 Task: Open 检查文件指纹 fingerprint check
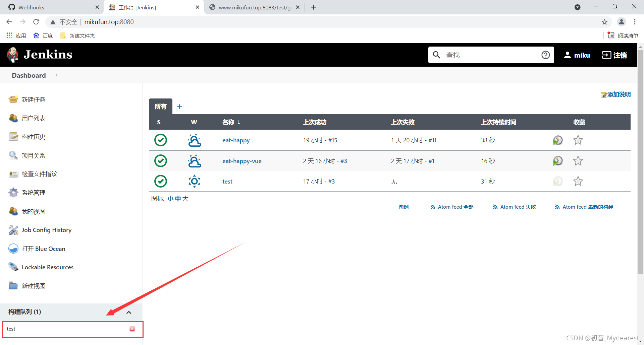pos(40,174)
